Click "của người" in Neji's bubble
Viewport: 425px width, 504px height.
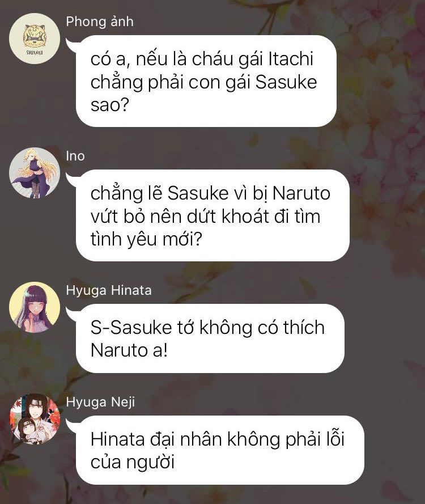pyautogui.click(x=133, y=463)
